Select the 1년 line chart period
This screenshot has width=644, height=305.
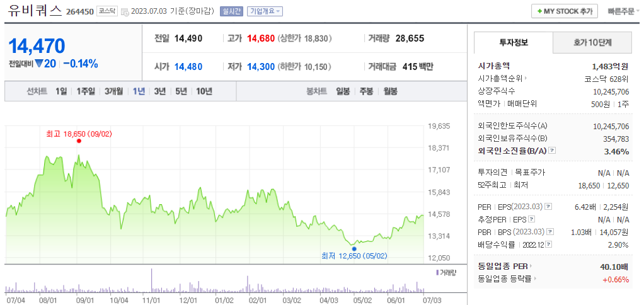click(x=139, y=91)
